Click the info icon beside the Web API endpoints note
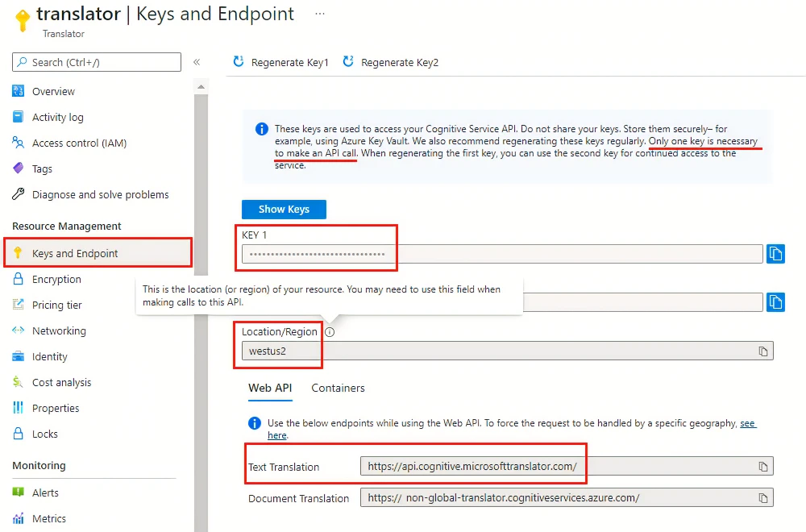 click(x=255, y=423)
